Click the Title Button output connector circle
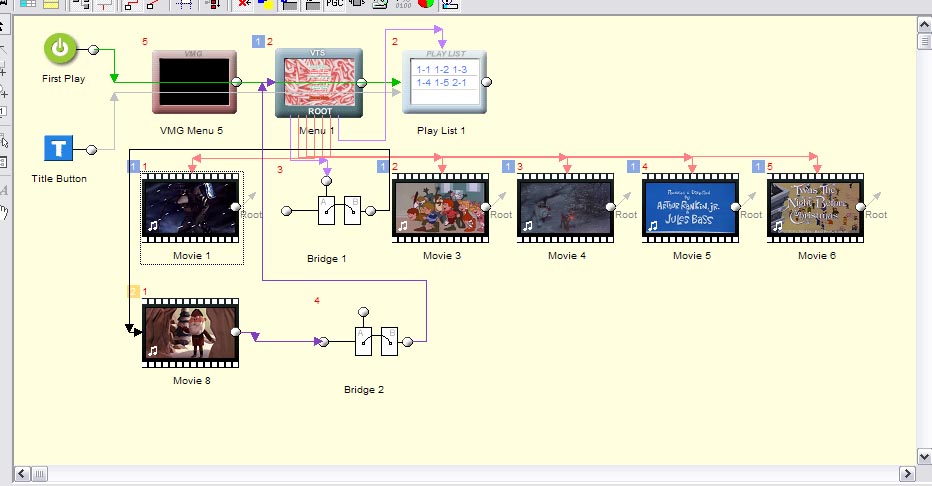 92,150
